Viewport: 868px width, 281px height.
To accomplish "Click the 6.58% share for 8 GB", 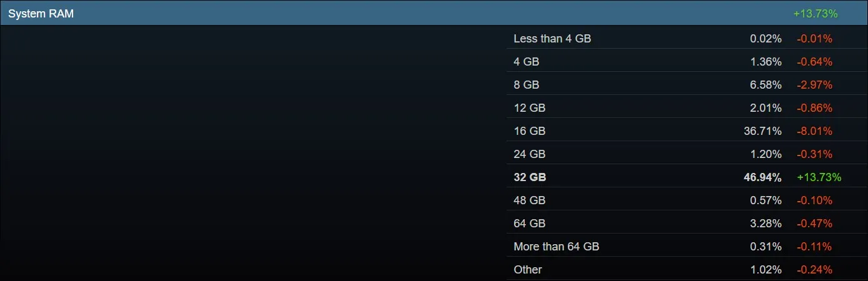I will [x=766, y=85].
